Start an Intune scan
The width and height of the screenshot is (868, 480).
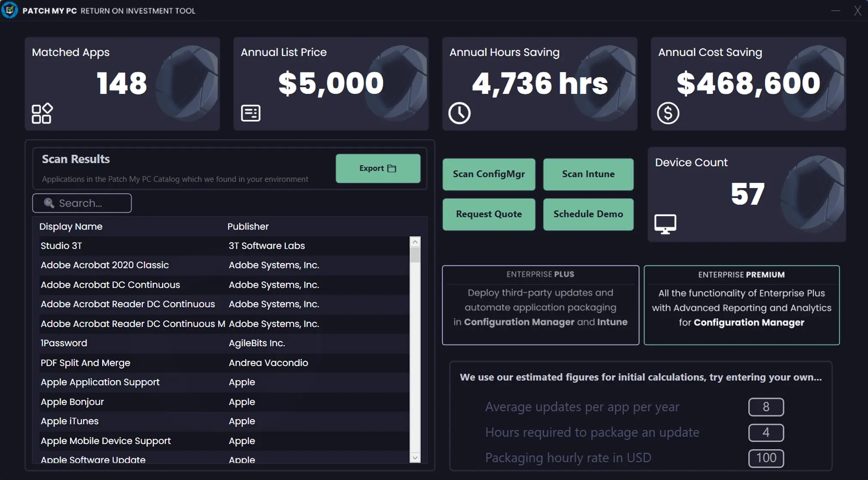pos(588,174)
